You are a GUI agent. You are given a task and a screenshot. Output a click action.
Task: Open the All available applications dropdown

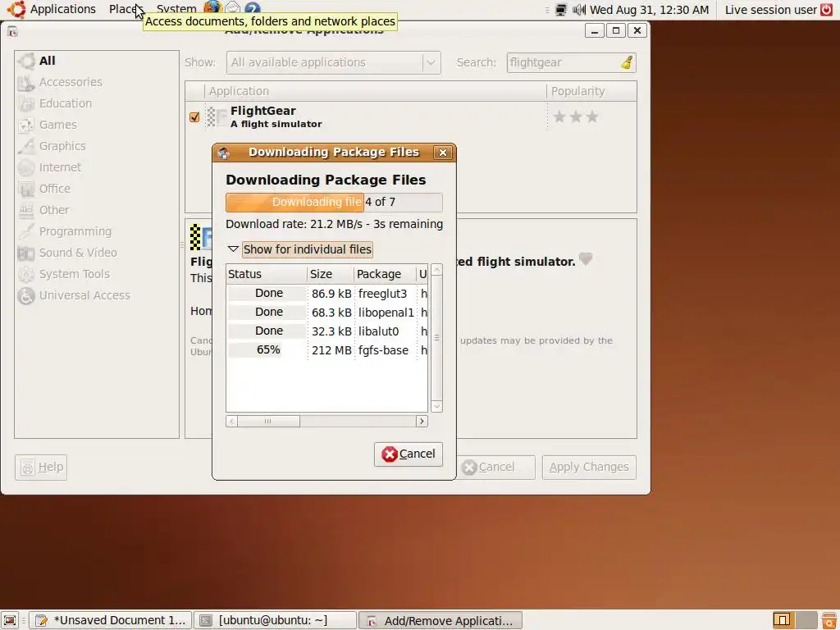pyautogui.click(x=333, y=62)
